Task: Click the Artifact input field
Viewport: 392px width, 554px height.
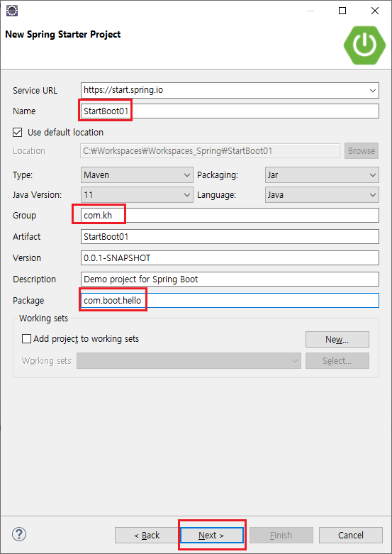Action: 230,237
